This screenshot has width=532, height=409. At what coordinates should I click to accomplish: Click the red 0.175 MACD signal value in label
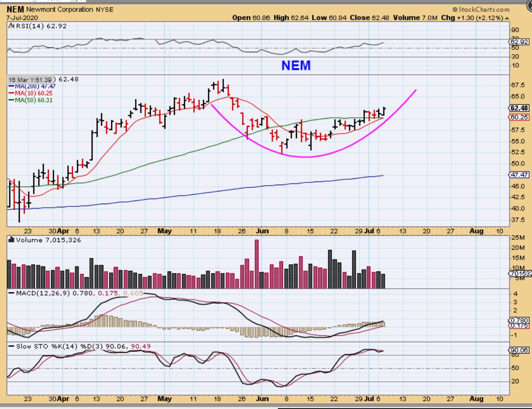(x=108, y=293)
